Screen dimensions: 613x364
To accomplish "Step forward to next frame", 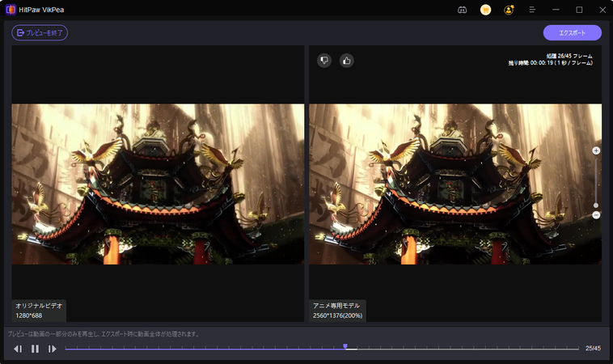I will click(x=52, y=349).
